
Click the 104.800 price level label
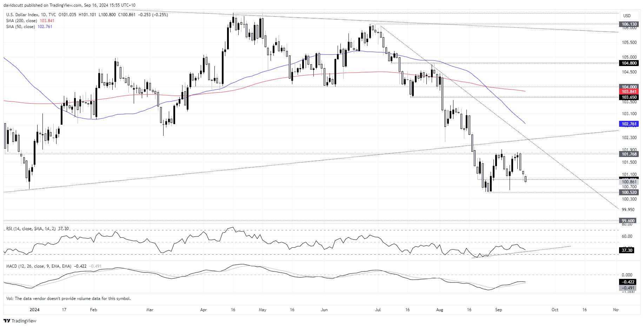[x=629, y=63]
